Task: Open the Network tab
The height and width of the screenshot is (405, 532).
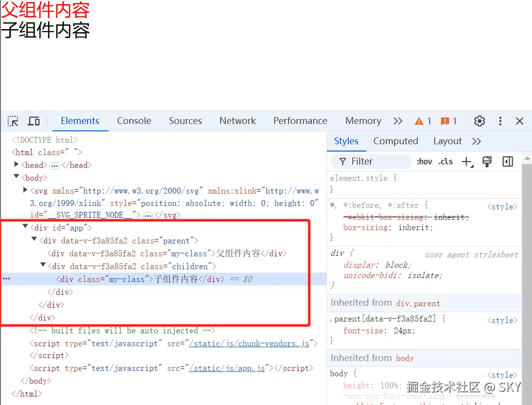Action: [x=238, y=121]
